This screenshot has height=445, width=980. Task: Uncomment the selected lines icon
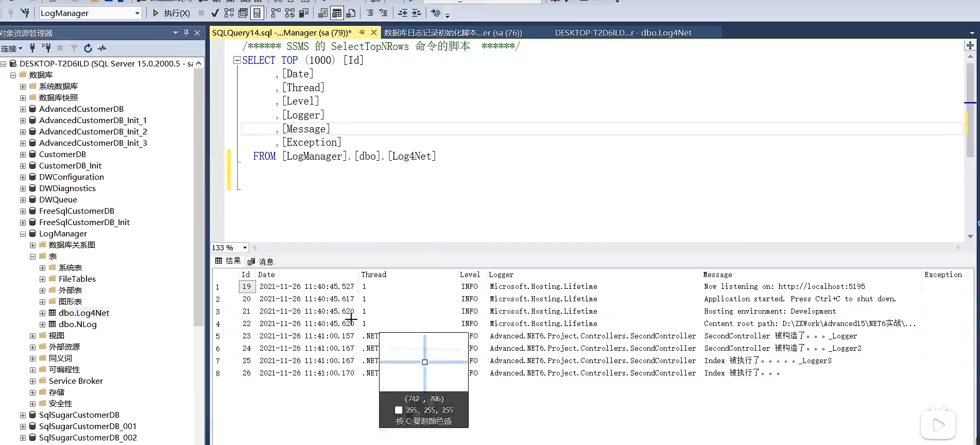(383, 13)
